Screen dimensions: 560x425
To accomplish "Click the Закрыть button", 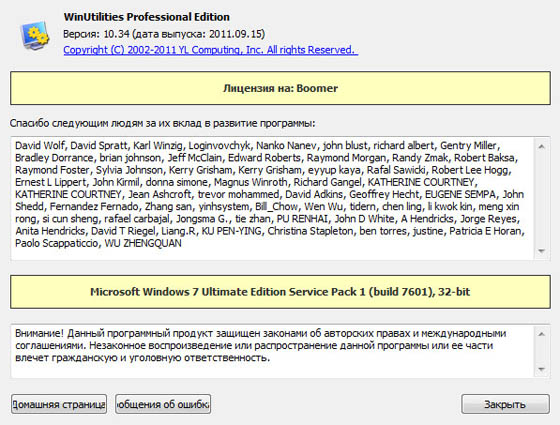I will click(505, 404).
